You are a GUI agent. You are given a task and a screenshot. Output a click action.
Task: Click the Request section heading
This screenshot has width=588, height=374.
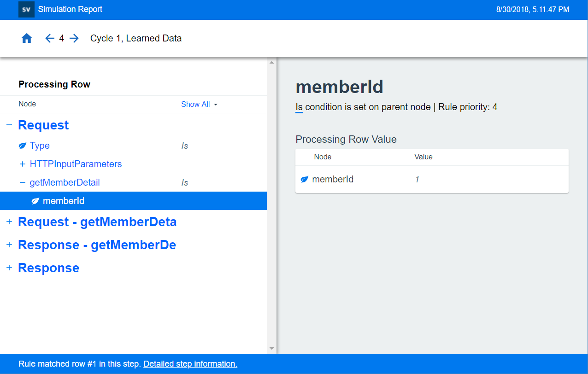click(43, 125)
